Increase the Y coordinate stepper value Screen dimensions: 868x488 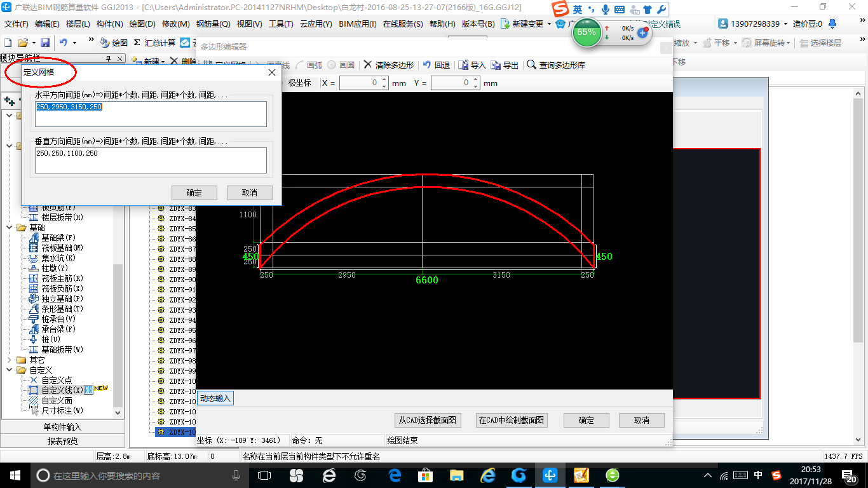(x=475, y=80)
